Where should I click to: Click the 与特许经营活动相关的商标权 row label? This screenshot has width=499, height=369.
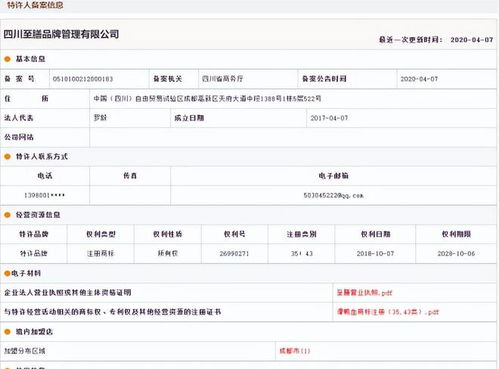click(x=113, y=312)
